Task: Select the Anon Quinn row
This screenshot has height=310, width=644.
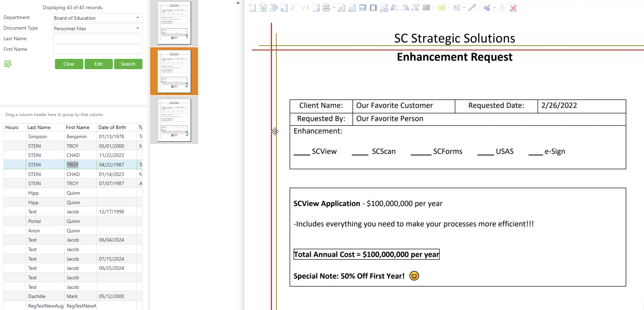Action: (73, 231)
